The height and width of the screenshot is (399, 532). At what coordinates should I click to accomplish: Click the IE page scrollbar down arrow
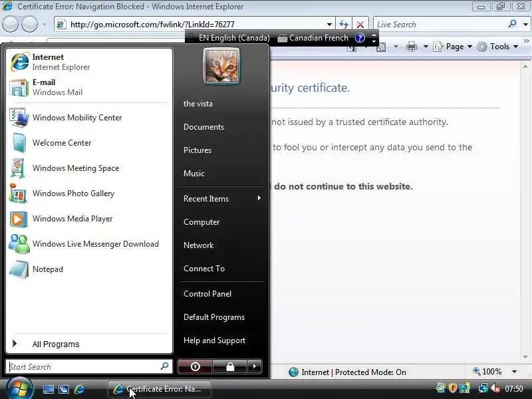pyautogui.click(x=525, y=357)
